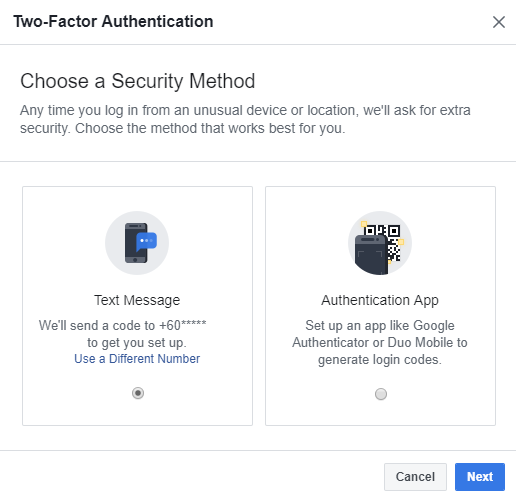Click the Two-Factor Authentication dialog title
516x497 pixels.
[x=113, y=22]
